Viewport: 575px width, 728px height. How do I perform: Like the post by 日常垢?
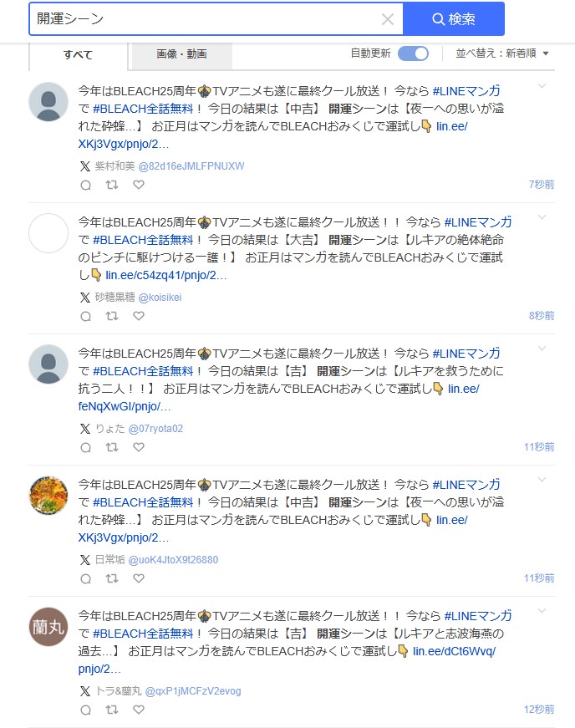pos(139,578)
